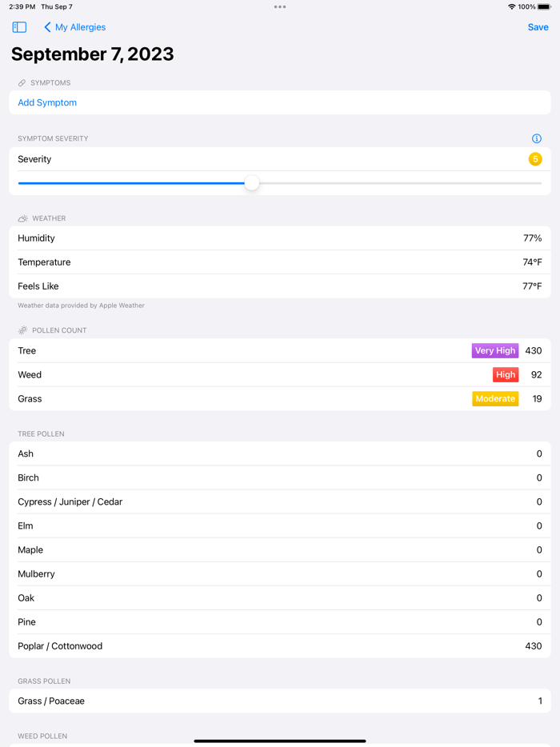Open the multitasking menu at top center
560x747 pixels.
280,7
